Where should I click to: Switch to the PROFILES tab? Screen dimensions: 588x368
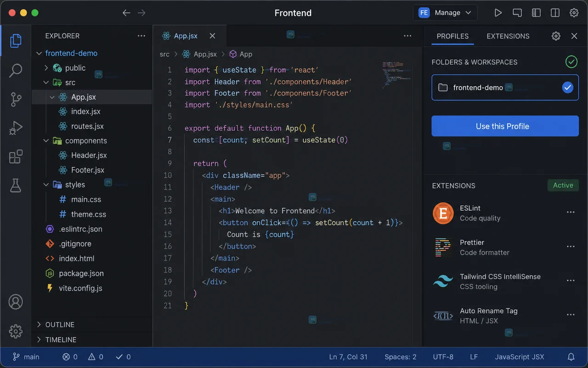click(x=452, y=36)
